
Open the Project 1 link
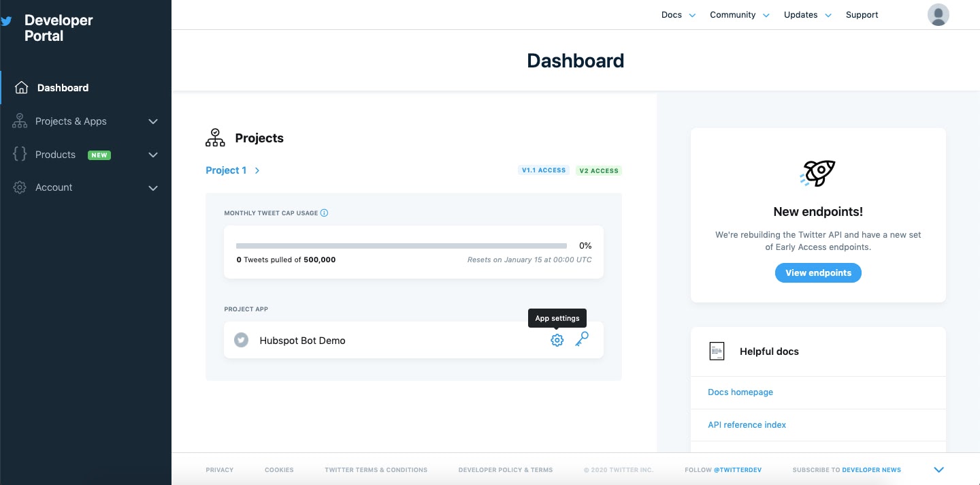[x=226, y=170]
